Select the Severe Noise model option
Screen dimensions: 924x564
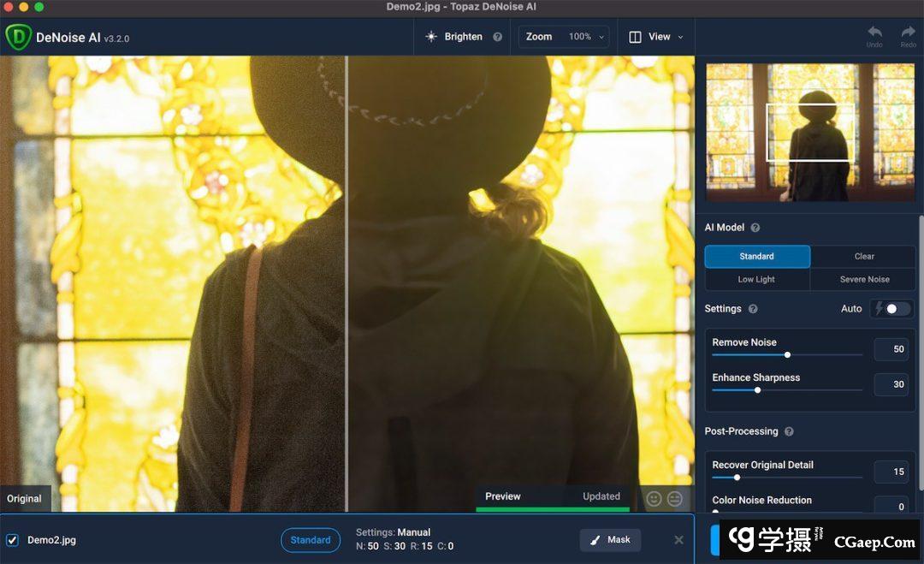(x=864, y=279)
